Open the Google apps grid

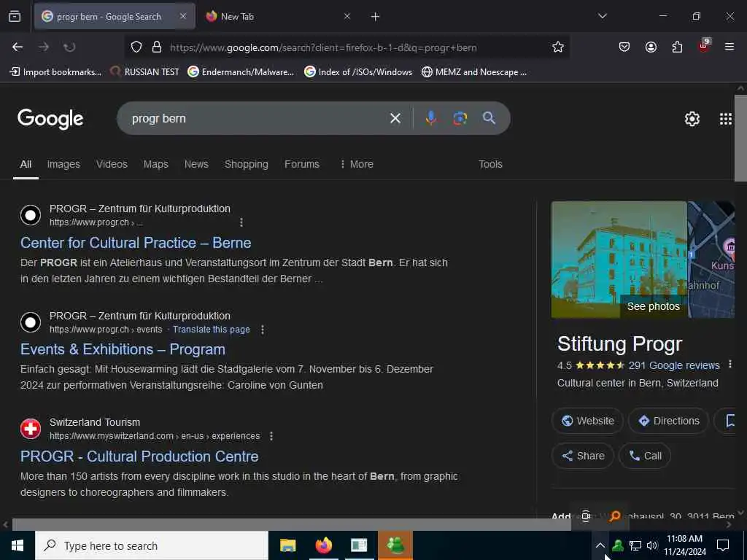tap(726, 119)
